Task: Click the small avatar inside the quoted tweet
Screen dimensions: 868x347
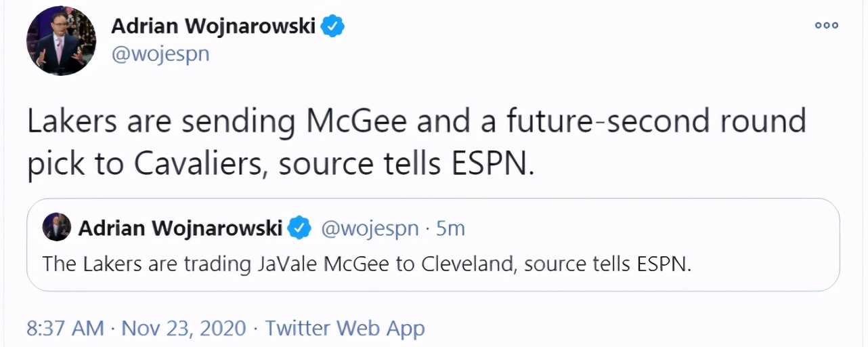Action: pos(56,227)
